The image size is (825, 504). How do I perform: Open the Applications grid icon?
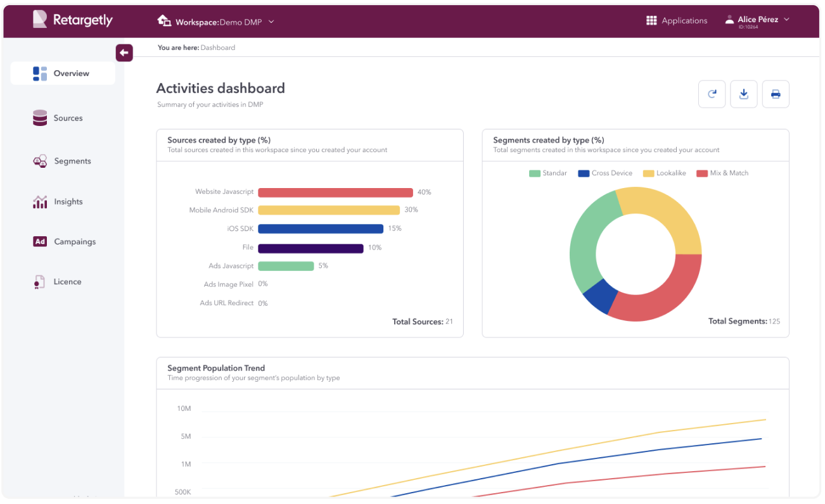pyautogui.click(x=651, y=21)
